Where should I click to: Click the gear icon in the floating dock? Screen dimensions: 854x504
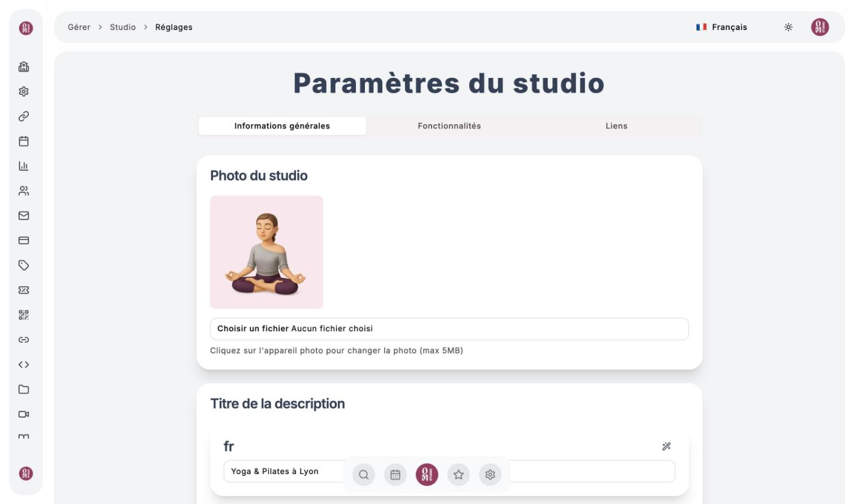point(490,475)
